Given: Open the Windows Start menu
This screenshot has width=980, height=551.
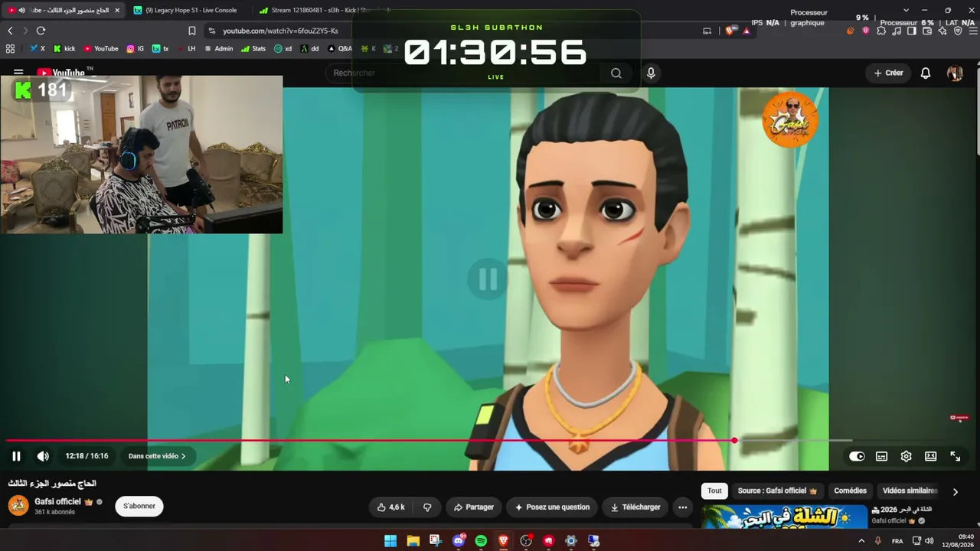Looking at the screenshot, I should tap(390, 541).
